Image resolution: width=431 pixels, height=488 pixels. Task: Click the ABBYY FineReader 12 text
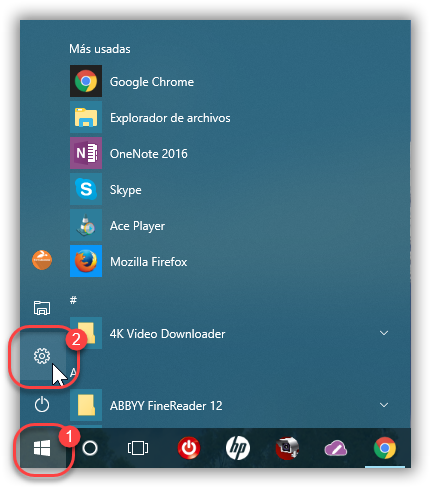pos(166,406)
